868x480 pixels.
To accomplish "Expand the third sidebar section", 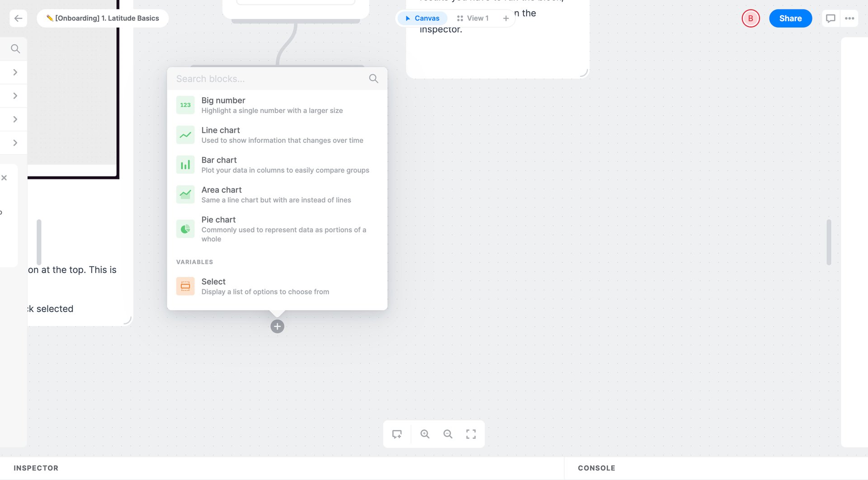I will [15, 119].
